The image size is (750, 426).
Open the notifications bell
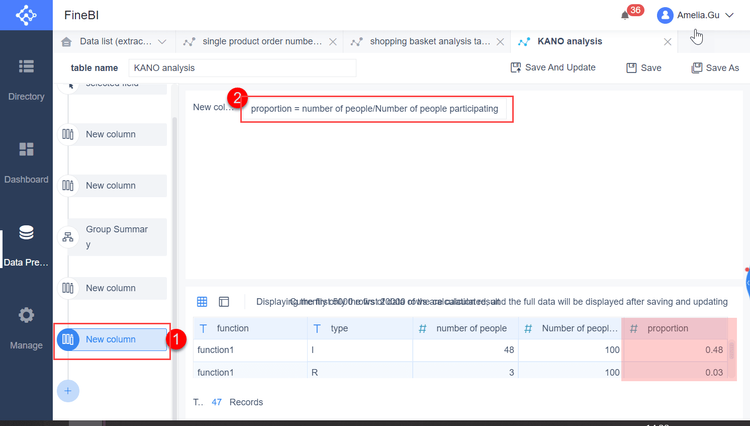pyautogui.click(x=626, y=16)
